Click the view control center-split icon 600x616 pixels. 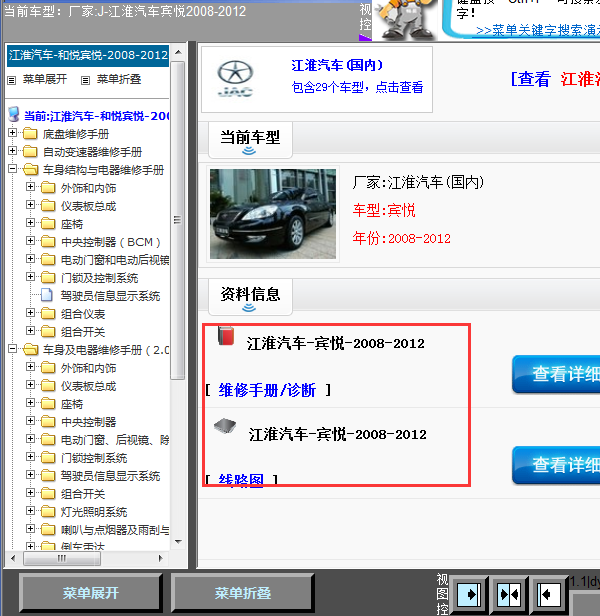[x=509, y=594]
